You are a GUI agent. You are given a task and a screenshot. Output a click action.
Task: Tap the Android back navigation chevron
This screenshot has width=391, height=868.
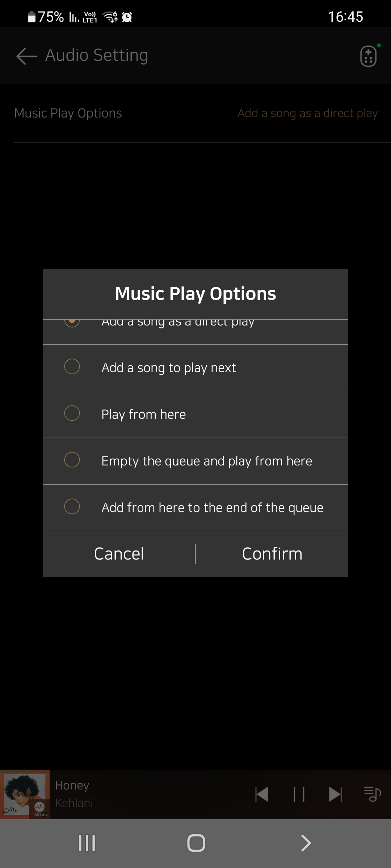click(306, 843)
